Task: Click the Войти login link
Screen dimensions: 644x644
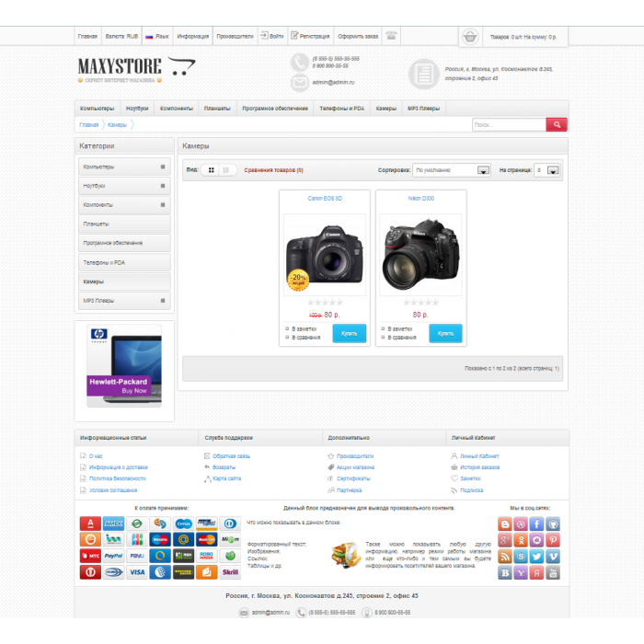Action: tap(272, 36)
